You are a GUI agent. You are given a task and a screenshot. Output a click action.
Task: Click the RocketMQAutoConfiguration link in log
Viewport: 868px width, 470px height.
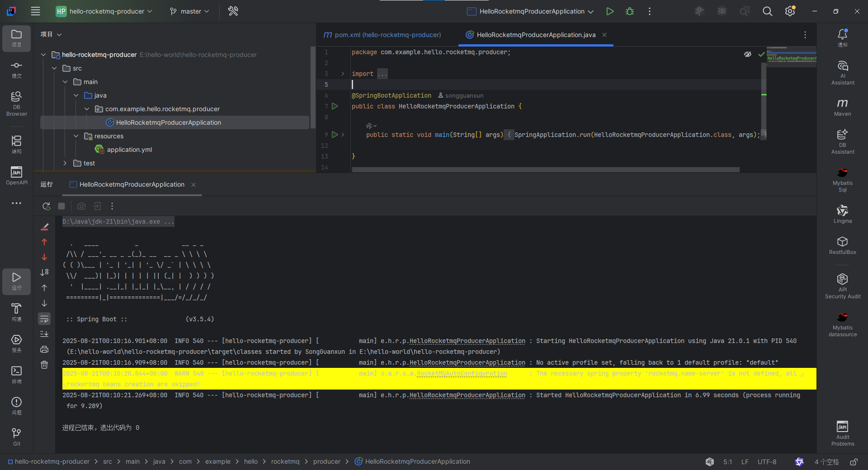pyautogui.click(x=462, y=374)
